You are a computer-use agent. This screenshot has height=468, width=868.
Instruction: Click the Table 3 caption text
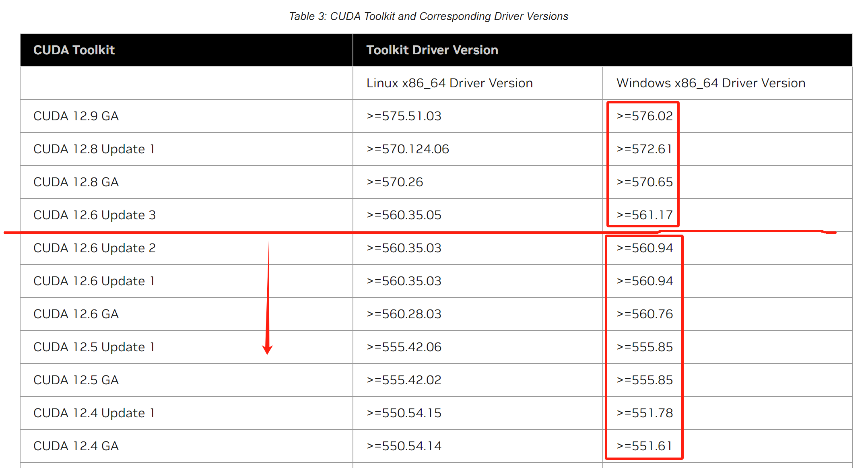428,16
